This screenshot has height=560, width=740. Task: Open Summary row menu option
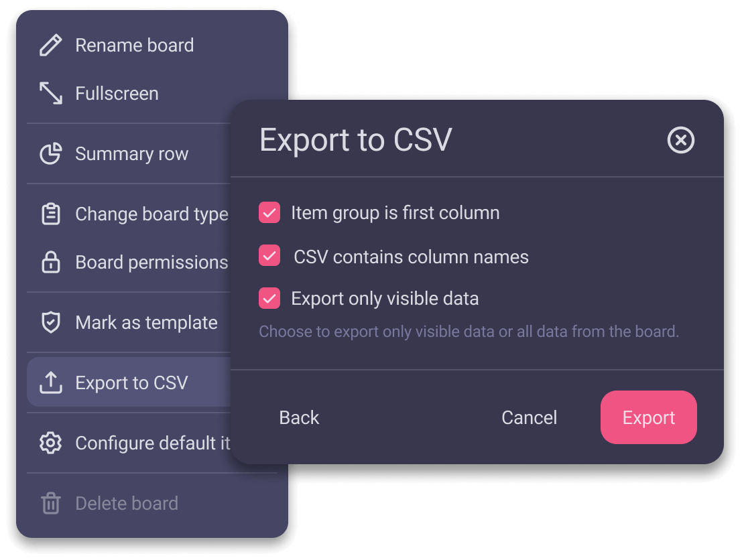[x=131, y=154]
